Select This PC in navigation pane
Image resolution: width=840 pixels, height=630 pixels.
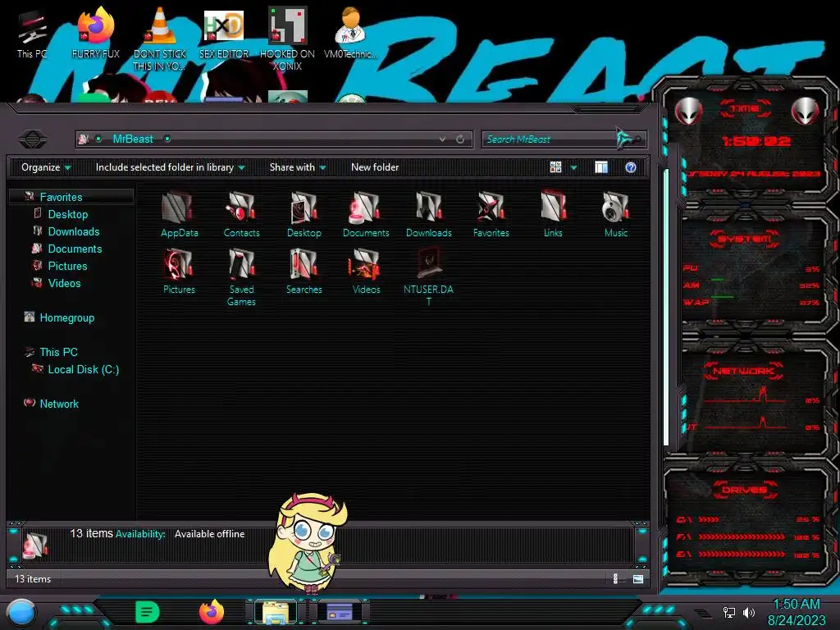click(x=58, y=352)
